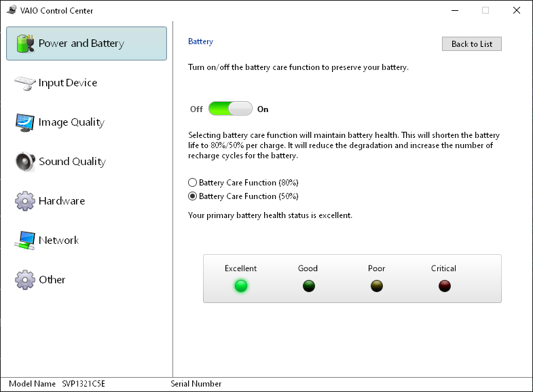
Task: Open the Other category
Action: (x=86, y=280)
